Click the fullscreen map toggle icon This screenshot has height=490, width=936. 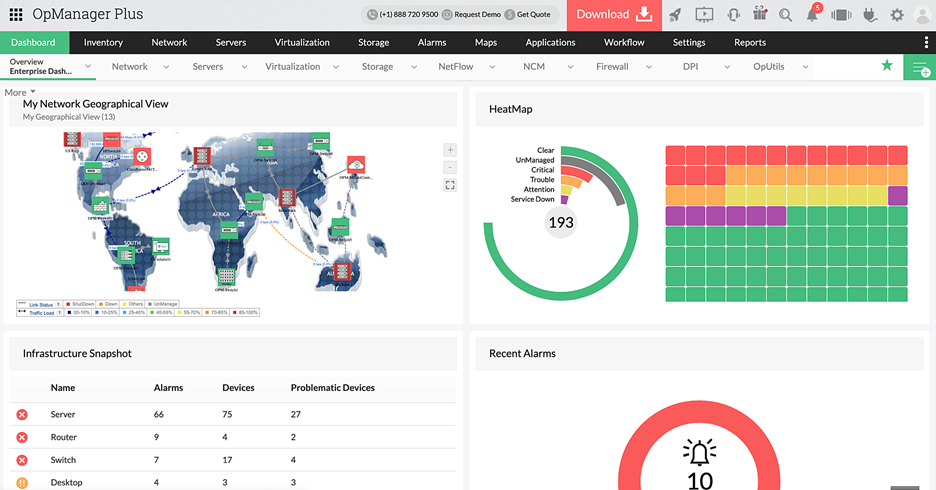pyautogui.click(x=450, y=185)
